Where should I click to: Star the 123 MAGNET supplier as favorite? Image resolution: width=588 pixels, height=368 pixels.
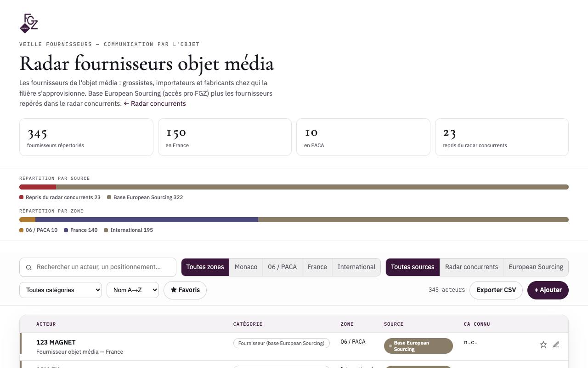[543, 345]
